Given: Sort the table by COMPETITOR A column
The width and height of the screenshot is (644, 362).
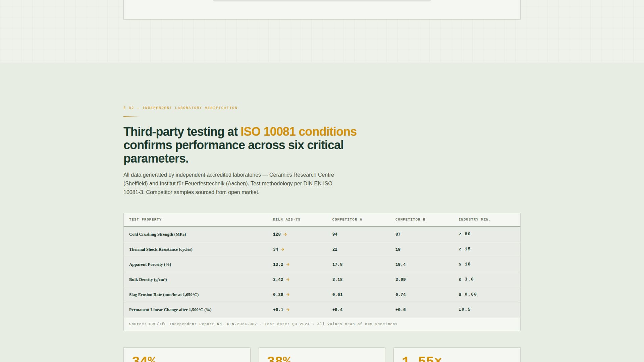Looking at the screenshot, I should 347,220.
